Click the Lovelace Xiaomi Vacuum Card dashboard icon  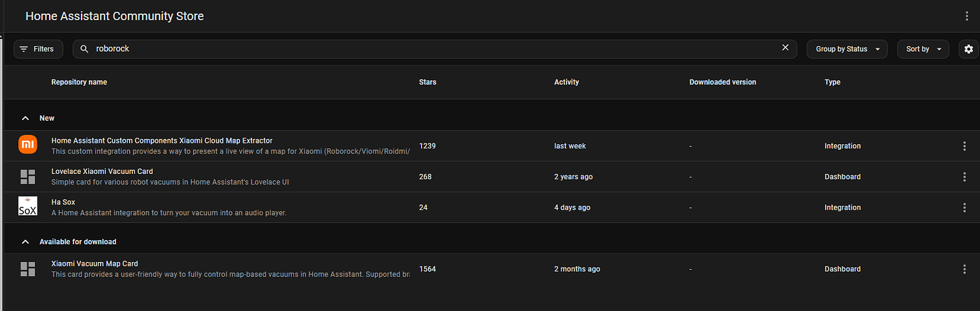[x=28, y=176]
